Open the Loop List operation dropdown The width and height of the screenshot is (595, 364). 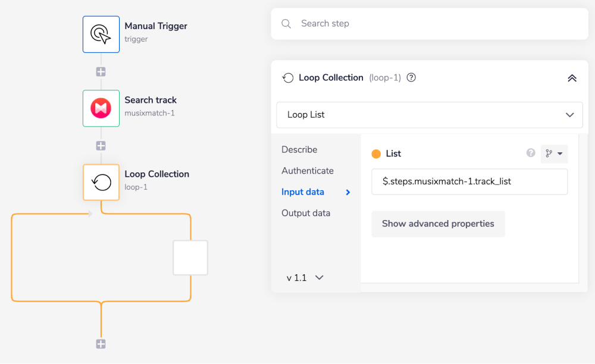pyautogui.click(x=430, y=115)
